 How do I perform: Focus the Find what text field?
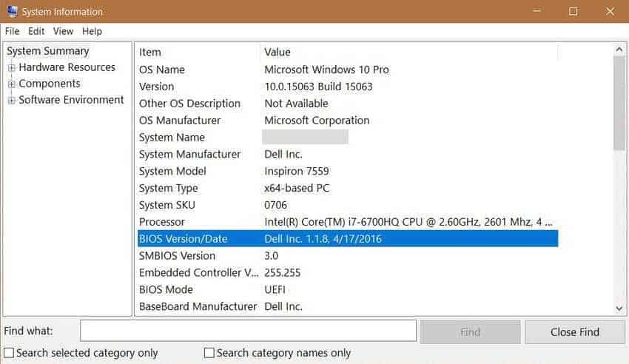248,331
